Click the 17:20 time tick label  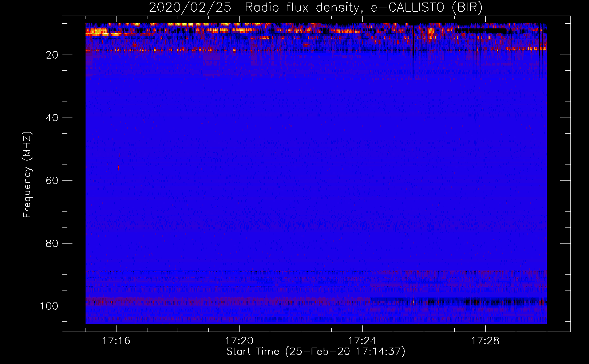pos(239,341)
